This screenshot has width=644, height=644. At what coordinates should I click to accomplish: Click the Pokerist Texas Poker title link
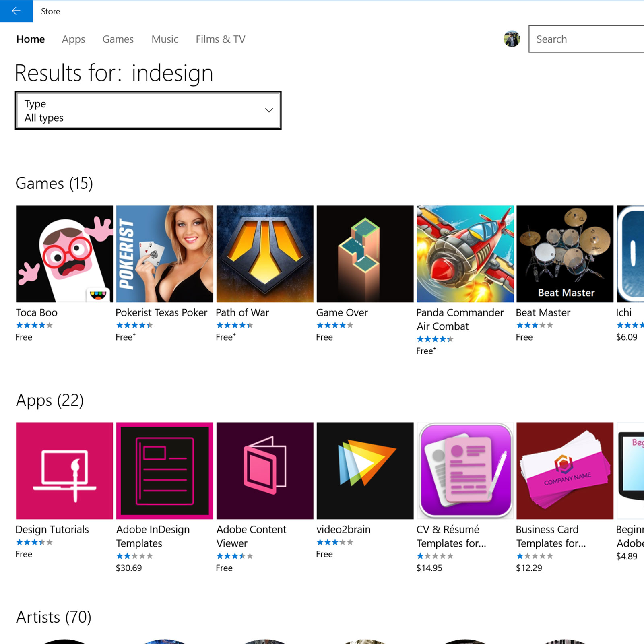(161, 312)
